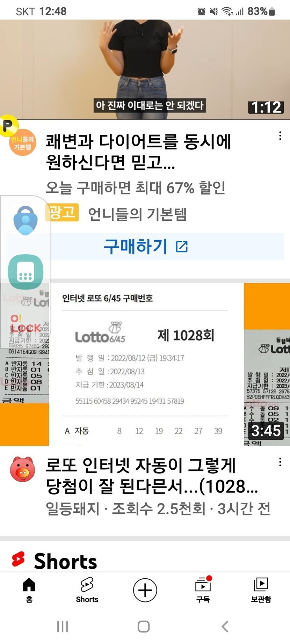The height and width of the screenshot is (644, 290).
Task: Open the lotto video title text
Action: [152, 476]
